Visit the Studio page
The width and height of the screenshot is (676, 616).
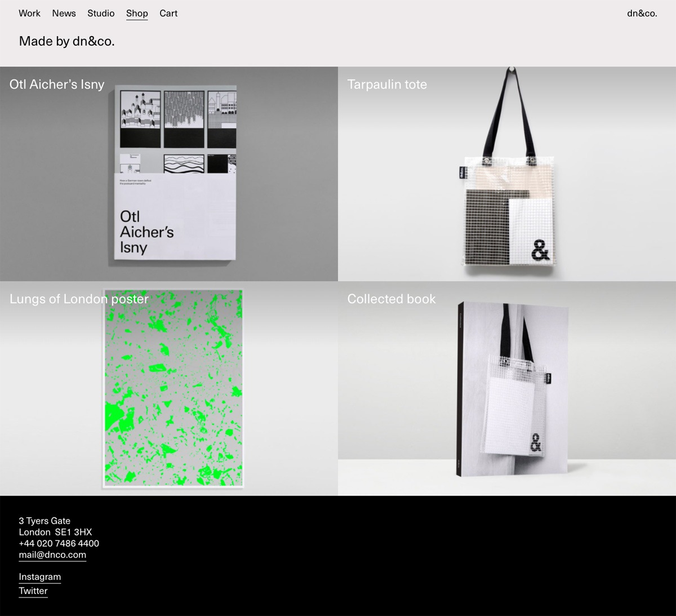pos(101,13)
